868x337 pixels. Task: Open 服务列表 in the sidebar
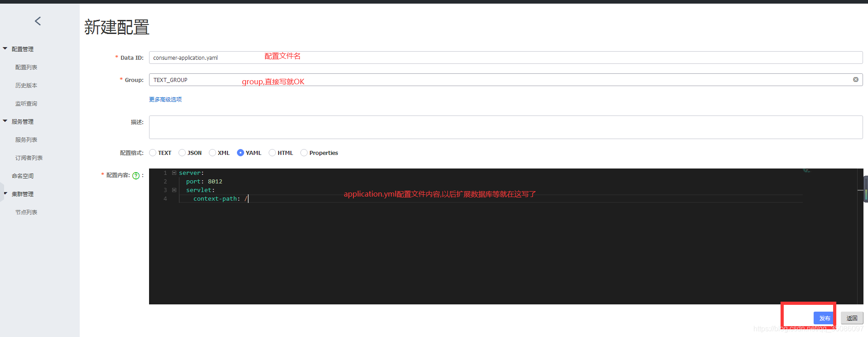tap(26, 140)
